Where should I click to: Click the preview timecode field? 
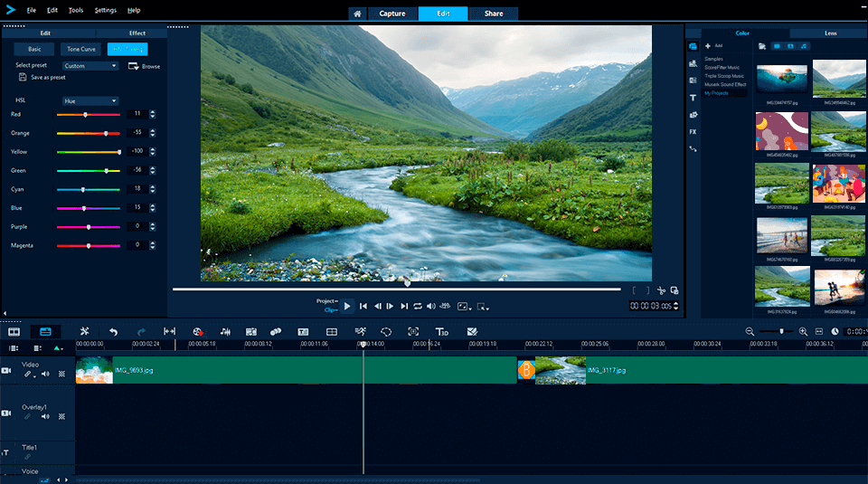click(x=651, y=306)
